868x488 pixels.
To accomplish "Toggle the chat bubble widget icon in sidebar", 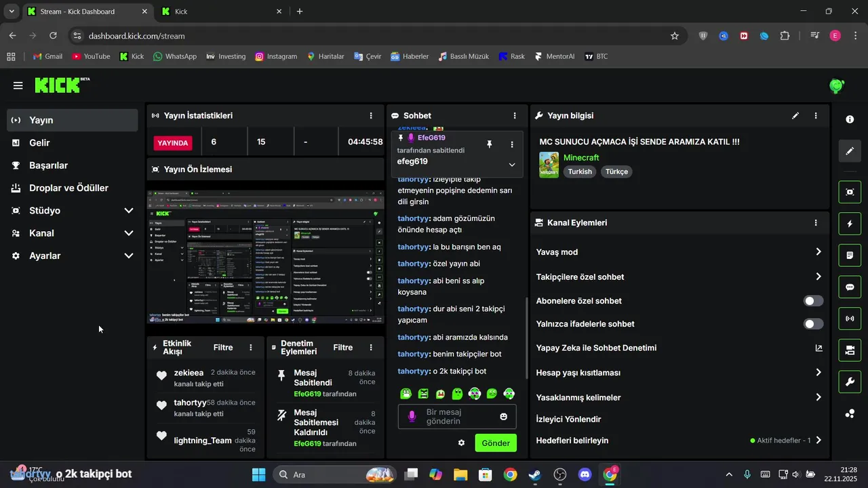I will [x=850, y=287].
